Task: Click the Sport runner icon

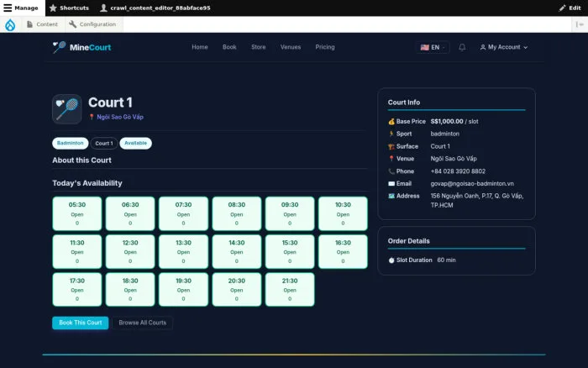Action: pos(391,134)
